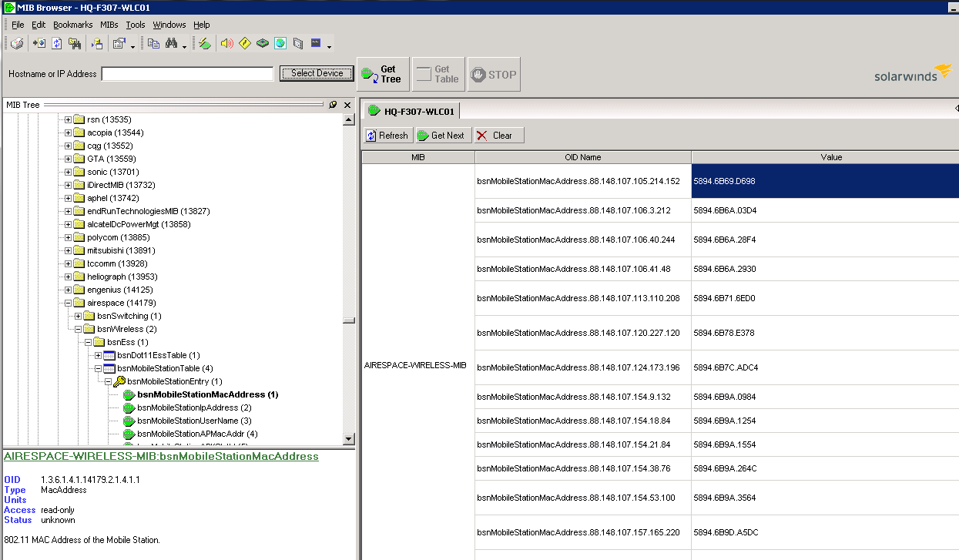Screen dimensions: 959x560
Task: Click the MIB Tree scrollbar up arrow
Action: coord(349,119)
